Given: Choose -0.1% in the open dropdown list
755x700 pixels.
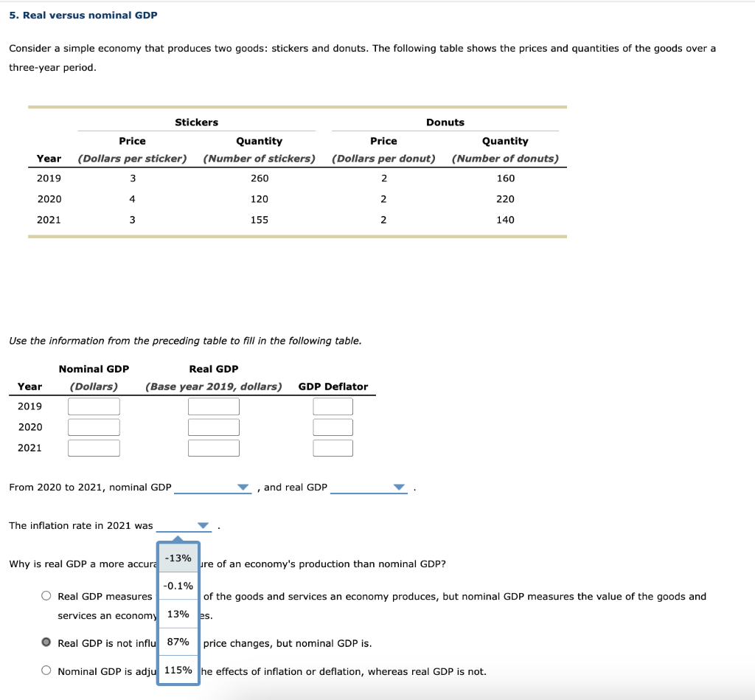Looking at the screenshot, I should tap(178, 586).
